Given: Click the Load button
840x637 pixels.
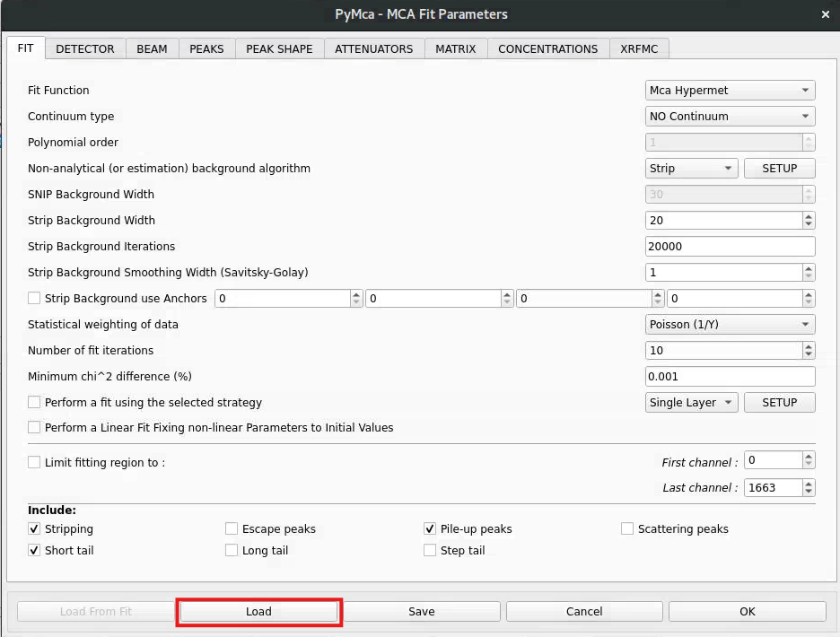Looking at the screenshot, I should (x=258, y=611).
